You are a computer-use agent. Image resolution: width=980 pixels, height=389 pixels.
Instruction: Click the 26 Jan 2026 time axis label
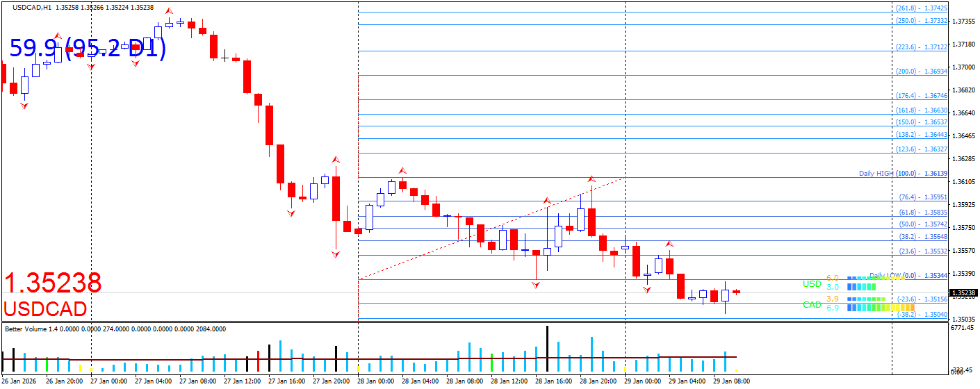(x=19, y=381)
